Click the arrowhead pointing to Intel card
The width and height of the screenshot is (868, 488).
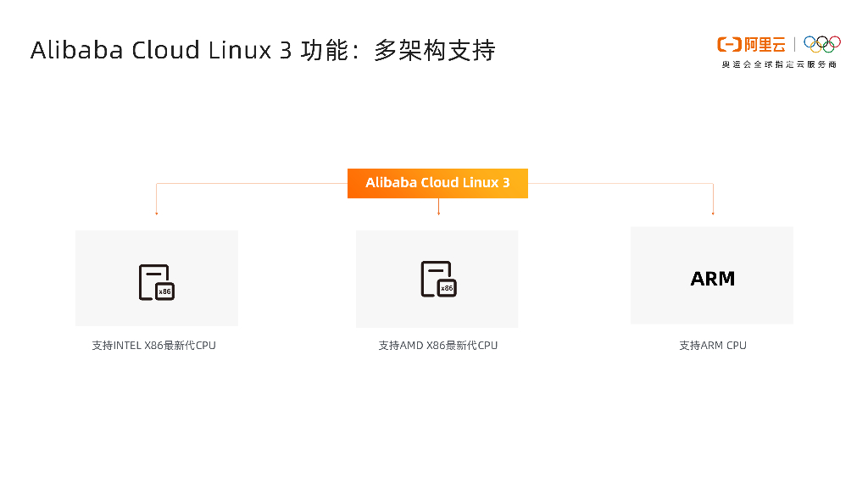point(157,213)
